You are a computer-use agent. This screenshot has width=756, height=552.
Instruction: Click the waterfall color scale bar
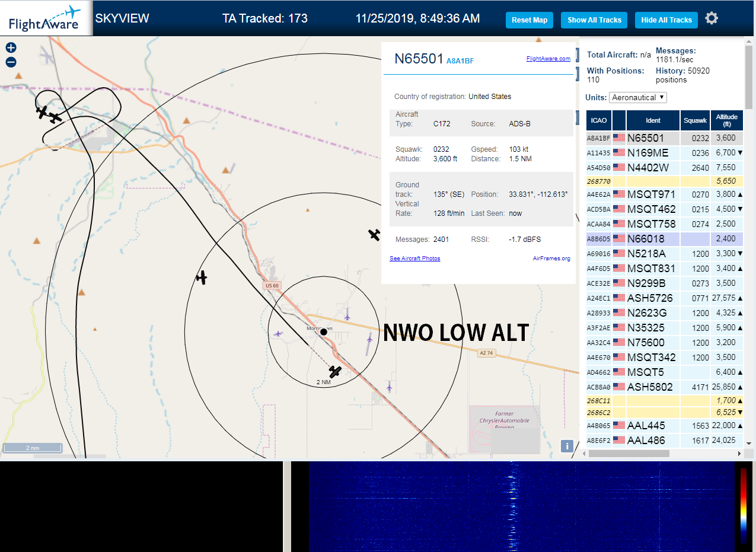pos(744,506)
